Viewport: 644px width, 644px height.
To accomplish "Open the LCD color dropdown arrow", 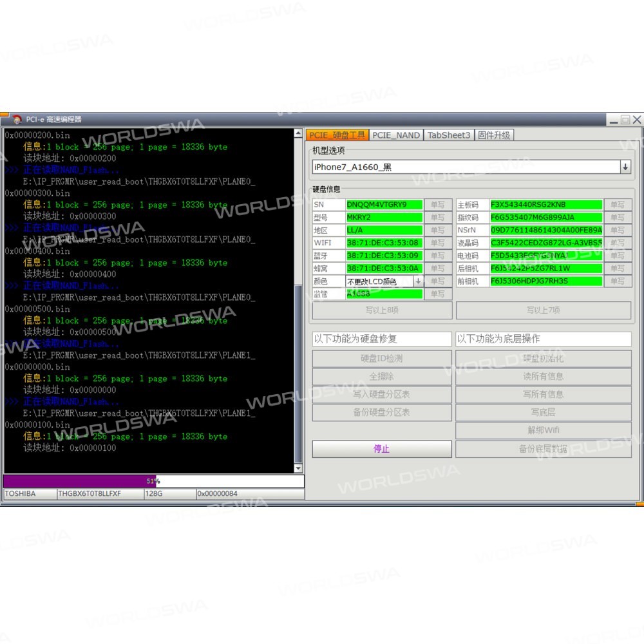I will (418, 281).
